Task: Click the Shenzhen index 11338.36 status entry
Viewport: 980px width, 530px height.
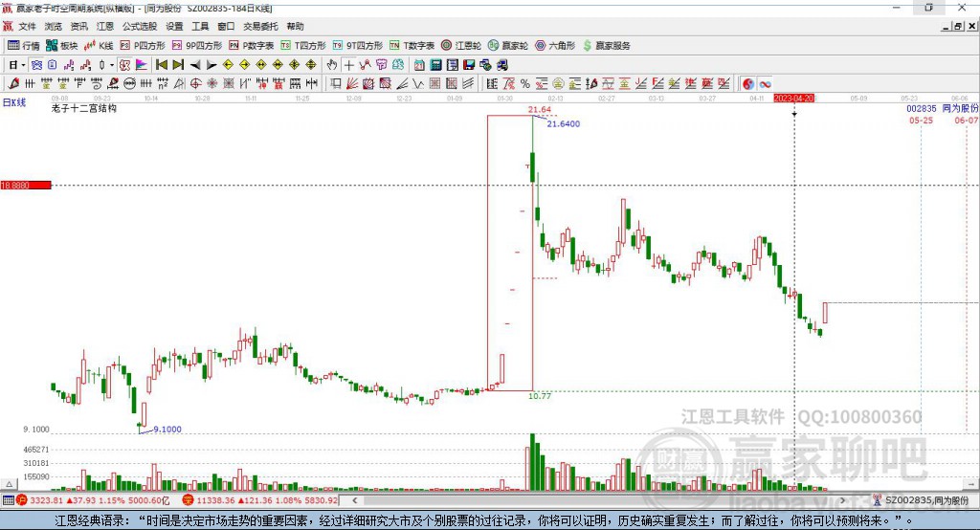Action: coord(260,500)
